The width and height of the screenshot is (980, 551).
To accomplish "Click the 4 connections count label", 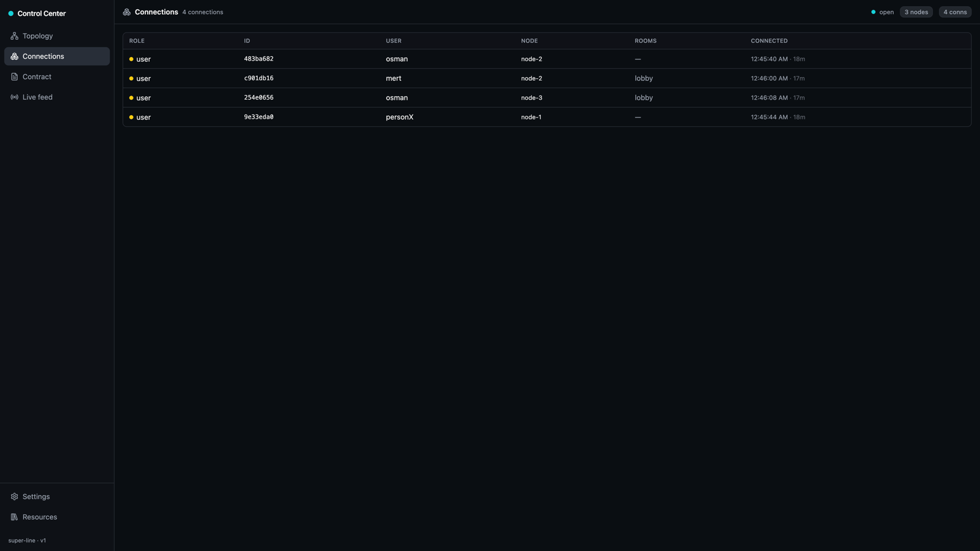I will tap(203, 12).
